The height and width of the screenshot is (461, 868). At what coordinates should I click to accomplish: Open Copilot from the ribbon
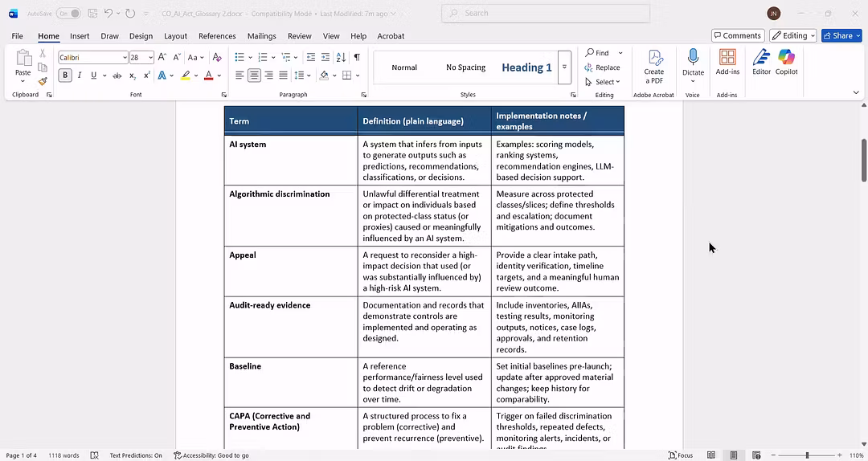(786, 62)
